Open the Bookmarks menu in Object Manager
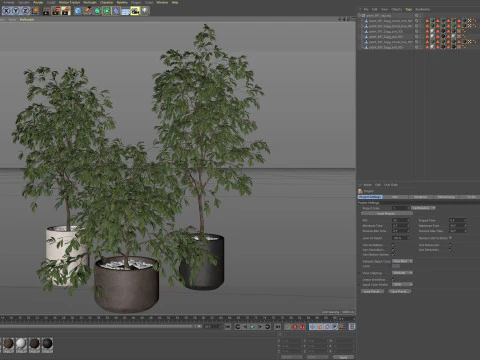 (x=423, y=9)
